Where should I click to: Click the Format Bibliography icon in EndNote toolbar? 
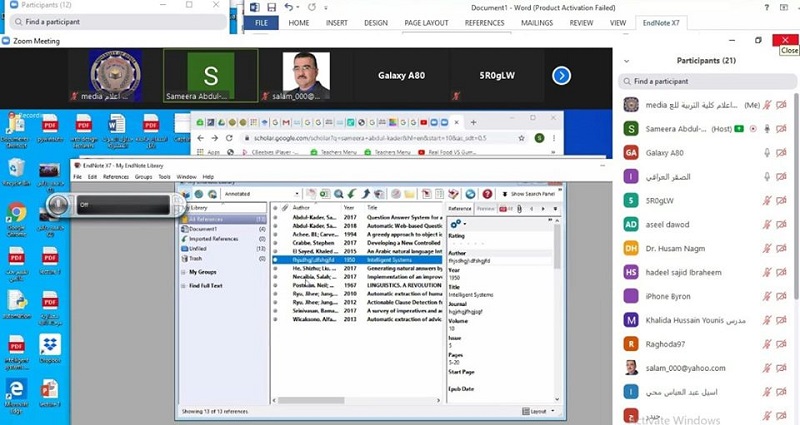[x=439, y=194]
